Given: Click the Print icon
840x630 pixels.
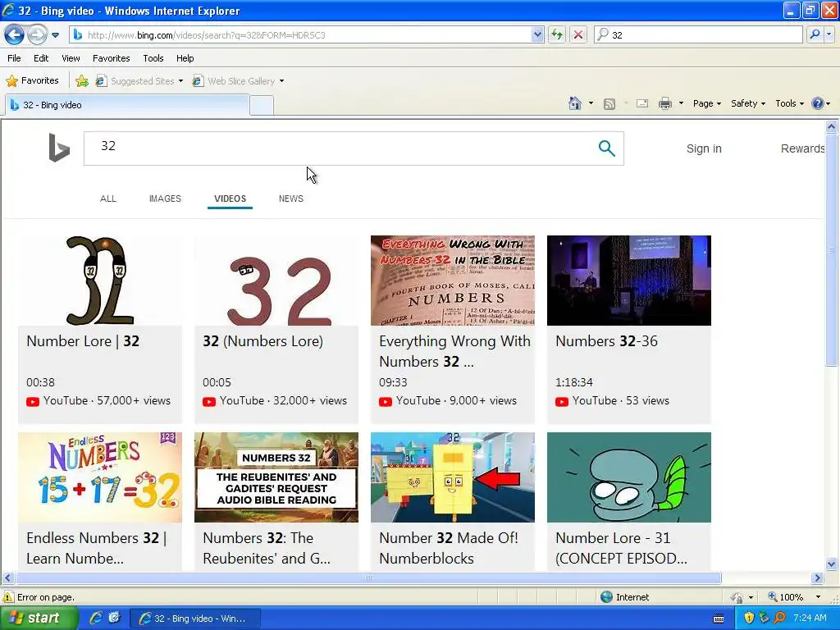Looking at the screenshot, I should click(664, 103).
